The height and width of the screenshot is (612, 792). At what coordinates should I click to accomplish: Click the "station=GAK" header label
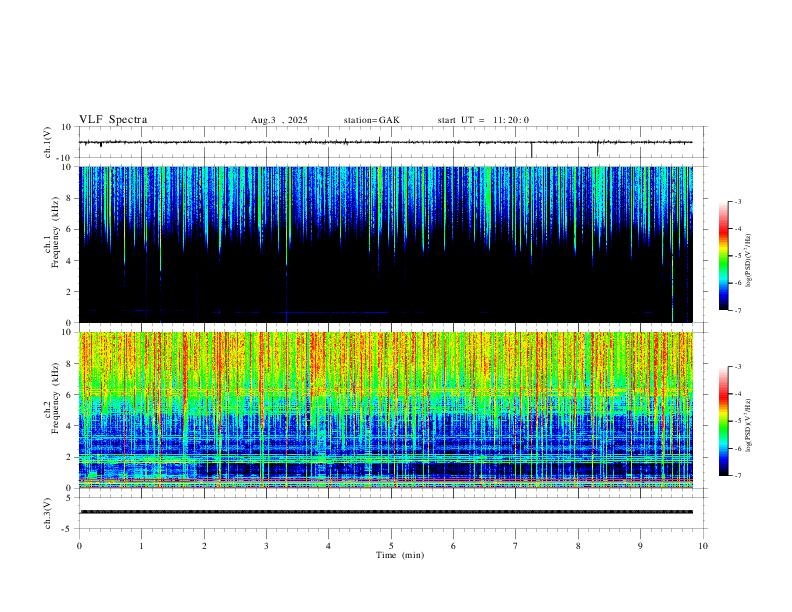coord(371,120)
